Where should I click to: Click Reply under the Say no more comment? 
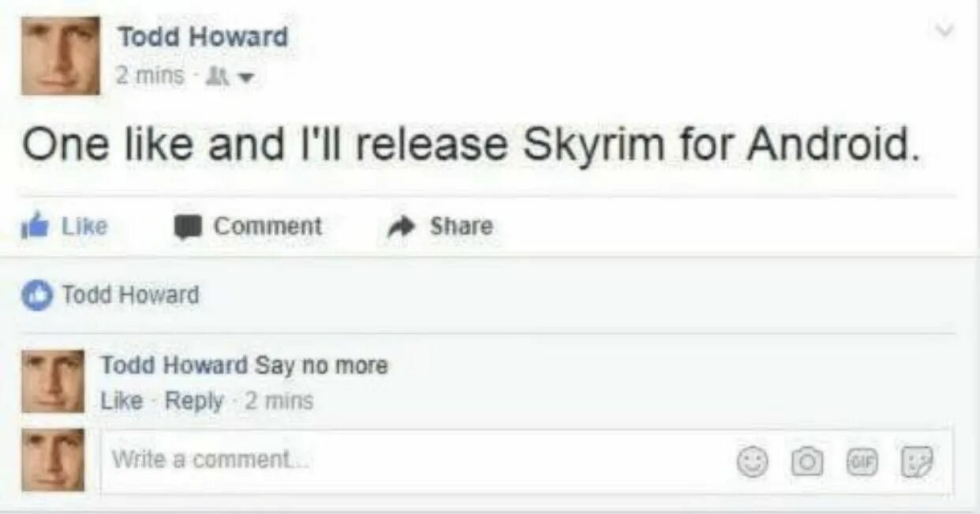click(194, 401)
